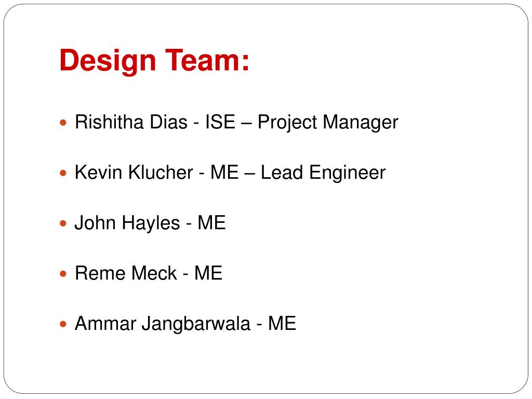Click the "ISE" abbreviation
This screenshot has width=532, height=399.
click(x=220, y=122)
